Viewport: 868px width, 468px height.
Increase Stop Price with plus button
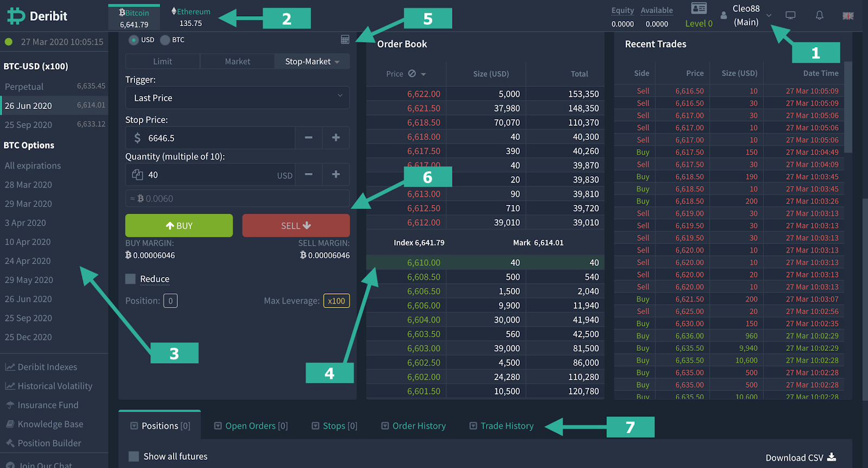pyautogui.click(x=336, y=138)
